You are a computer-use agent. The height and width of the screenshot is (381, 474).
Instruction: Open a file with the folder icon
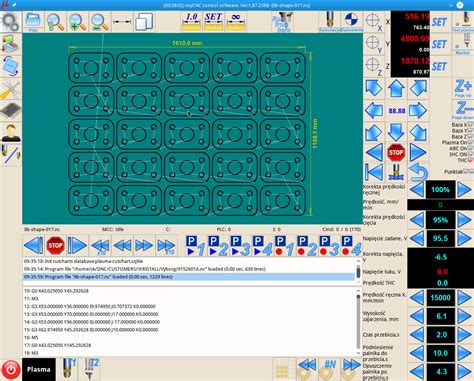tap(33, 22)
